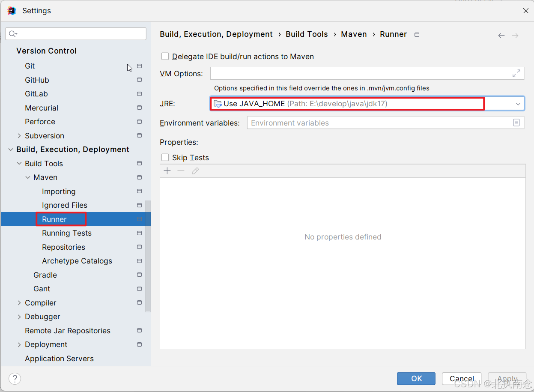The height and width of the screenshot is (392, 534).
Task: Open the environment variables editor icon
Action: (516, 123)
